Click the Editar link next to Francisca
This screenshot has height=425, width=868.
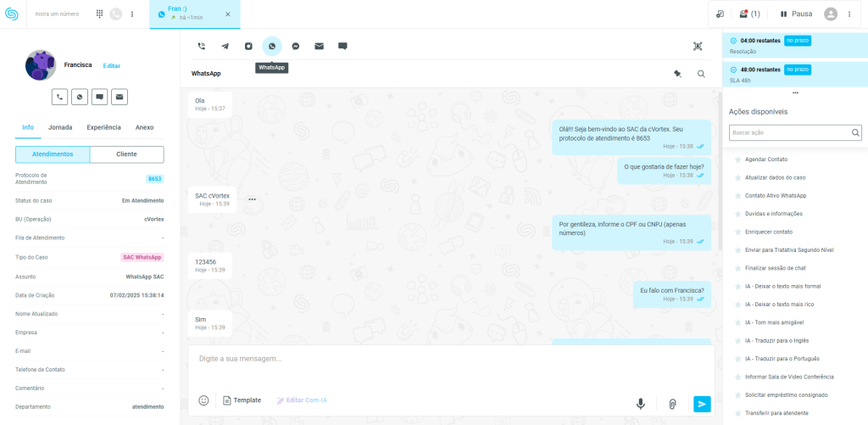point(112,65)
